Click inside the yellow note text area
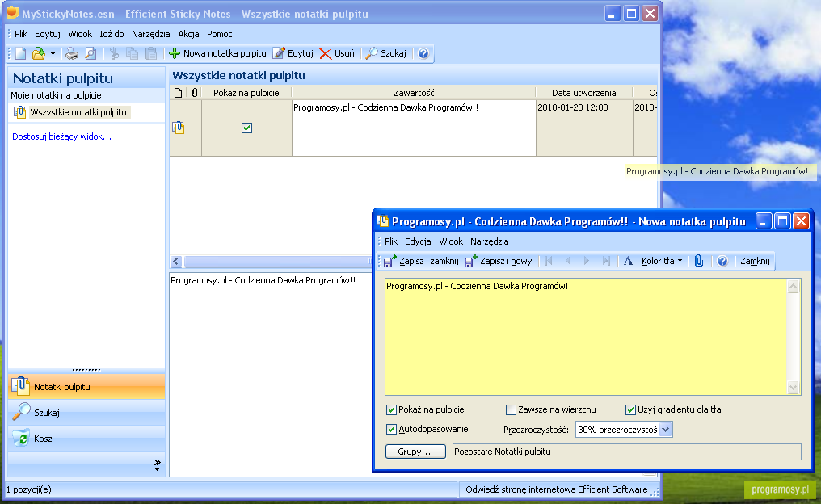This screenshot has height=504, width=821. [x=586, y=337]
